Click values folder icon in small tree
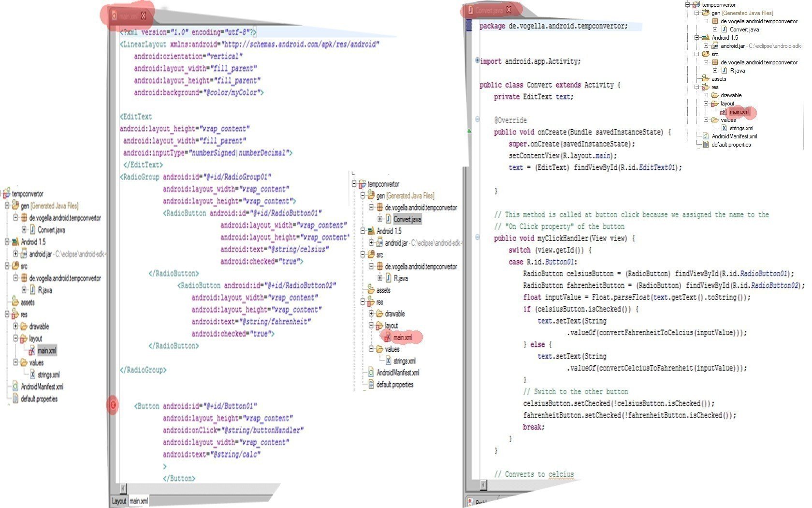The image size is (812, 508). [715, 120]
